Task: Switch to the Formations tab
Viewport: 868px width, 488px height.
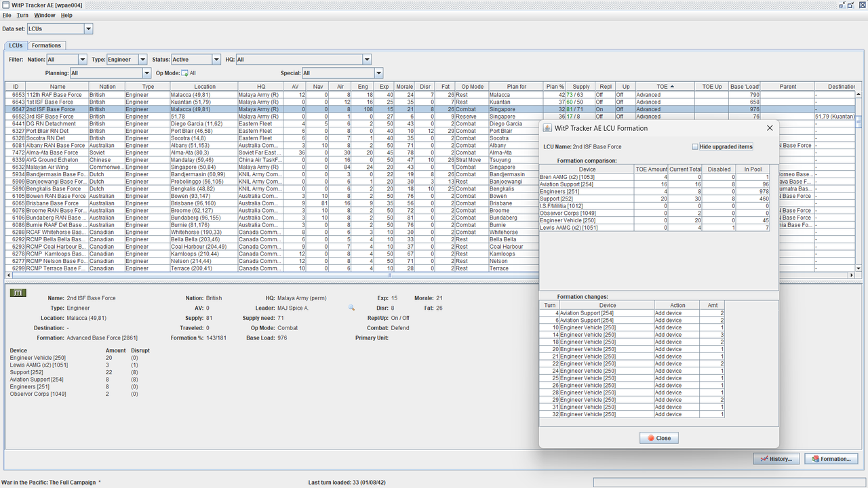Action: [47, 45]
